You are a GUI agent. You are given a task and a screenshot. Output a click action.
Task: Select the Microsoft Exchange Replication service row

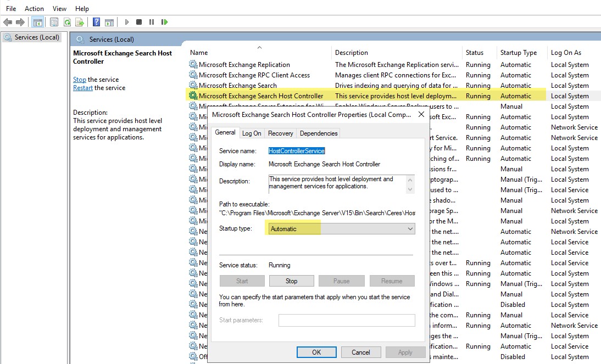pos(393,64)
